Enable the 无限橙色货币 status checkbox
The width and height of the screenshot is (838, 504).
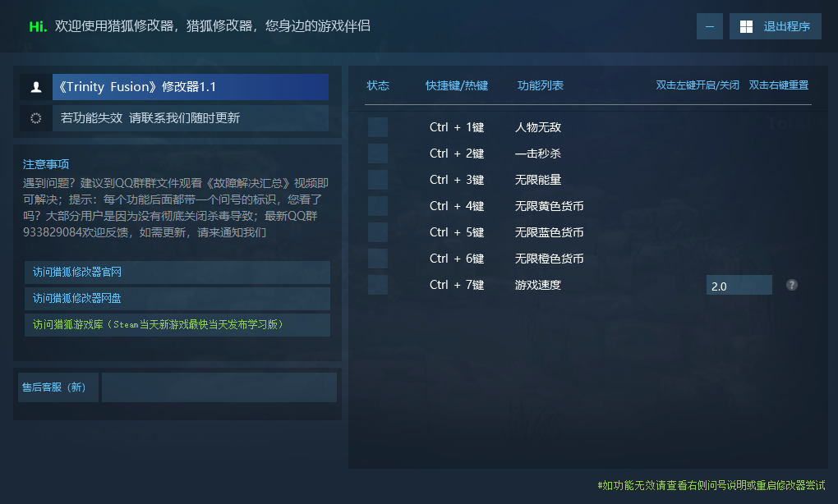click(x=378, y=259)
